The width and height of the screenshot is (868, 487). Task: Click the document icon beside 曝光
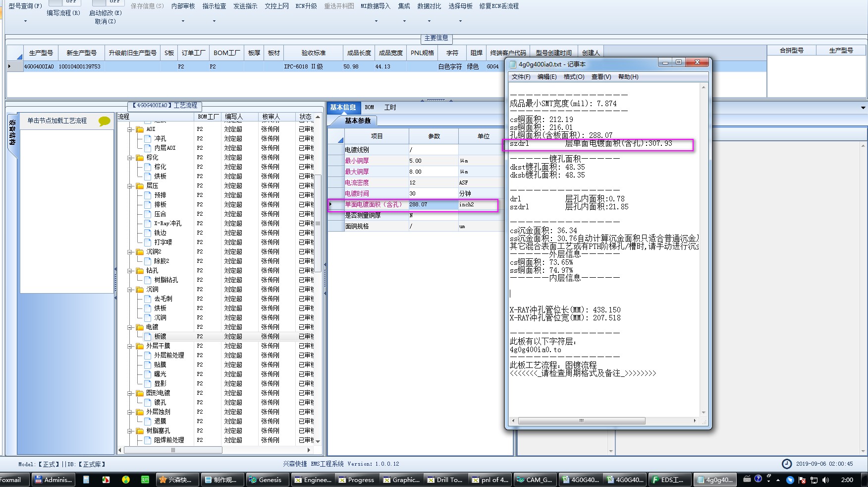pos(148,374)
